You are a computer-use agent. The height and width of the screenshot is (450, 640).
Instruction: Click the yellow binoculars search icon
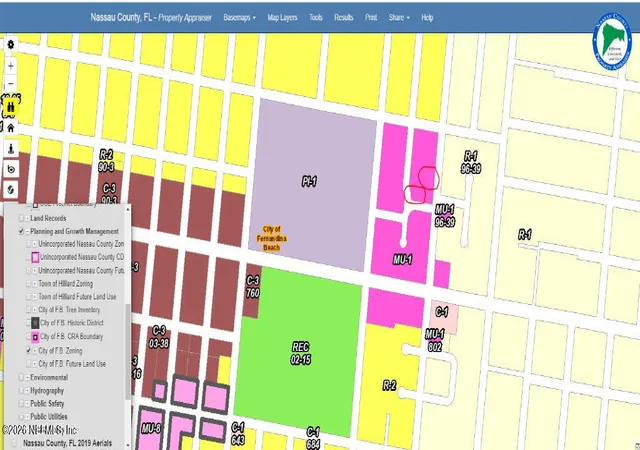[x=11, y=107]
